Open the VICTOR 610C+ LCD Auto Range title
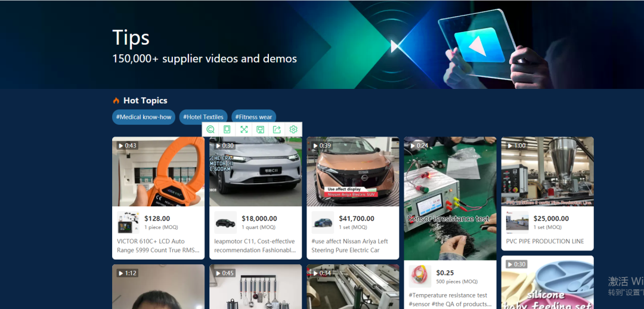This screenshot has width=644, height=309. click(158, 246)
